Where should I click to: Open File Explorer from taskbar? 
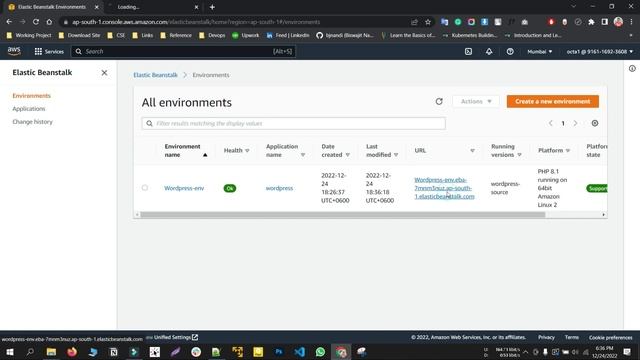51,352
